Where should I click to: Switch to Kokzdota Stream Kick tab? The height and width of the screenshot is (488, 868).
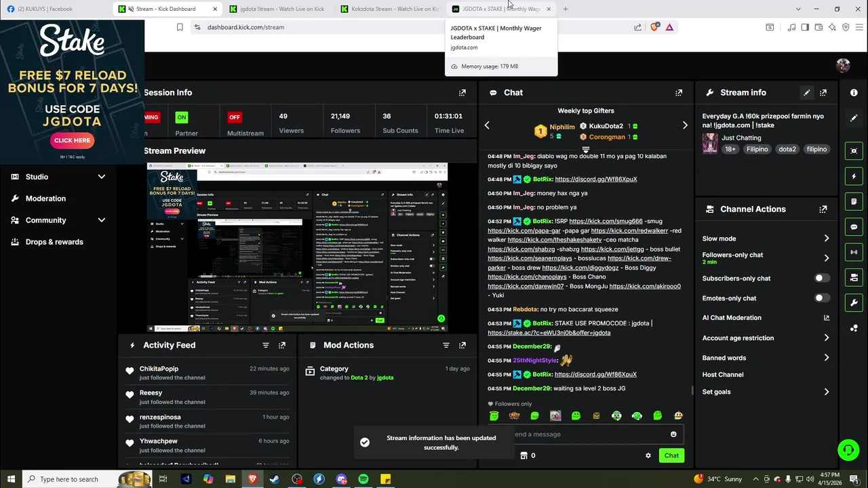(x=391, y=9)
